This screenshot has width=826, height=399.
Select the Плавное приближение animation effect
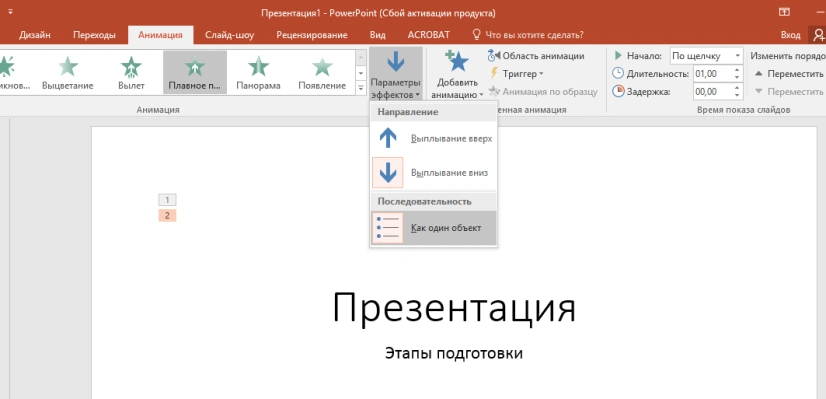pyautogui.click(x=195, y=73)
